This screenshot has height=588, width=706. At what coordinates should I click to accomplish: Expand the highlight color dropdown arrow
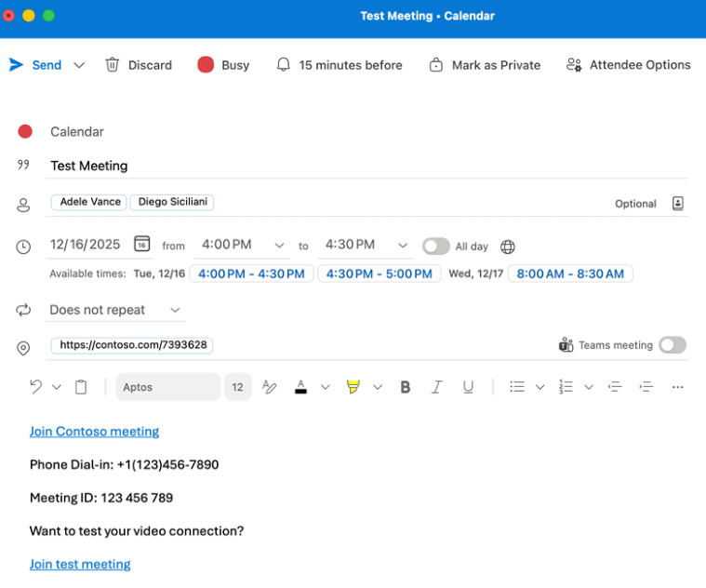coord(378,387)
